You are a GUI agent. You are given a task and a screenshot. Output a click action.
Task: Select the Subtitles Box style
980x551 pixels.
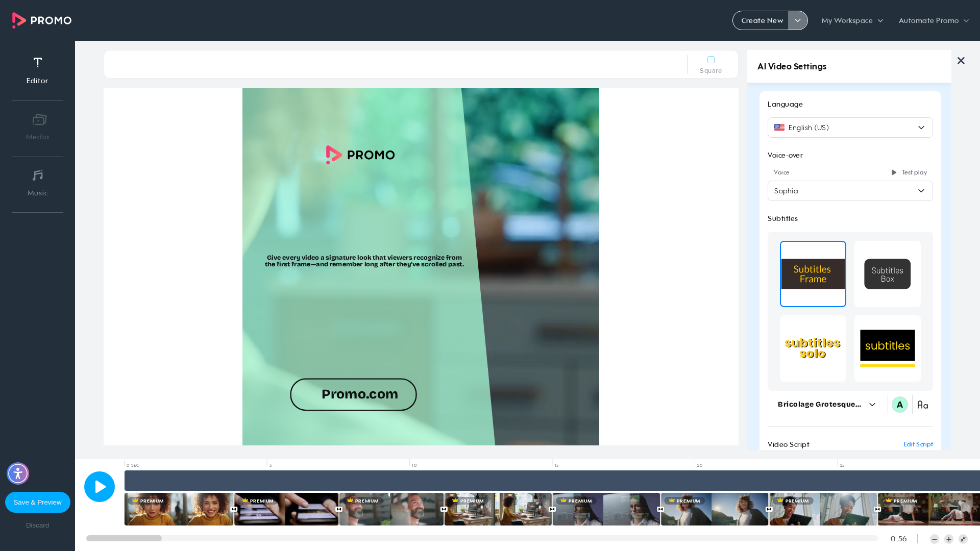coord(888,274)
